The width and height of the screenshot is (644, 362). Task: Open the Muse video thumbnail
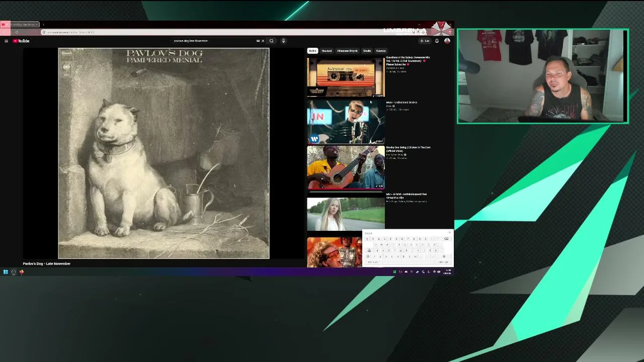pos(346,121)
